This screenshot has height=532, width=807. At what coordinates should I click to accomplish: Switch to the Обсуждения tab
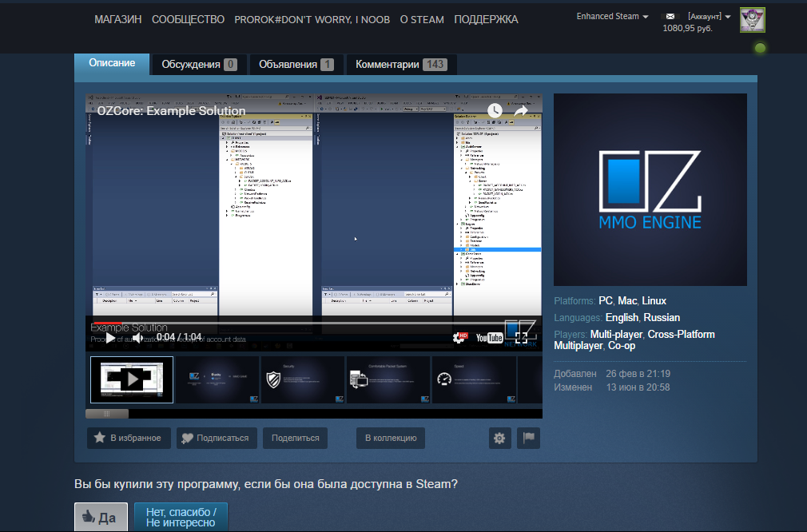click(199, 65)
